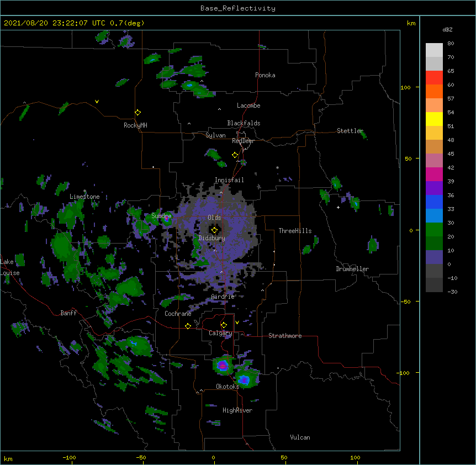This screenshot has height=465, width=476.
Task: Click the yellow diamond marker near RockyMH
Action: tap(137, 113)
